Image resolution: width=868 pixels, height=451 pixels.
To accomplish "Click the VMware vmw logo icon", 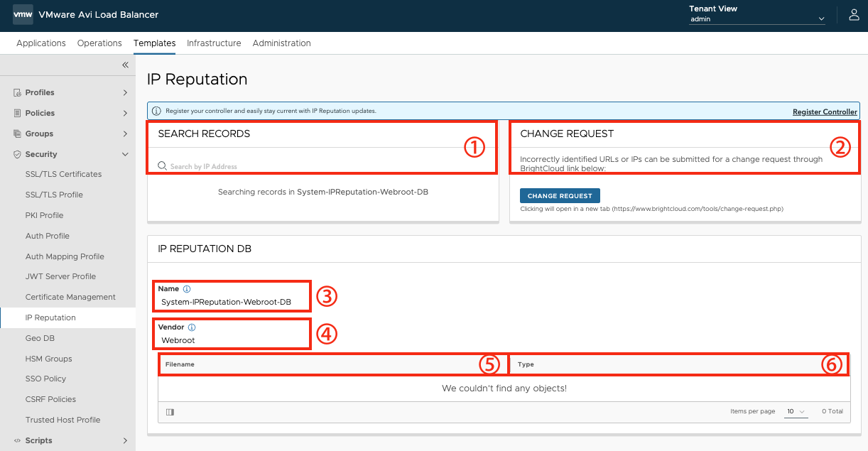I will point(23,15).
